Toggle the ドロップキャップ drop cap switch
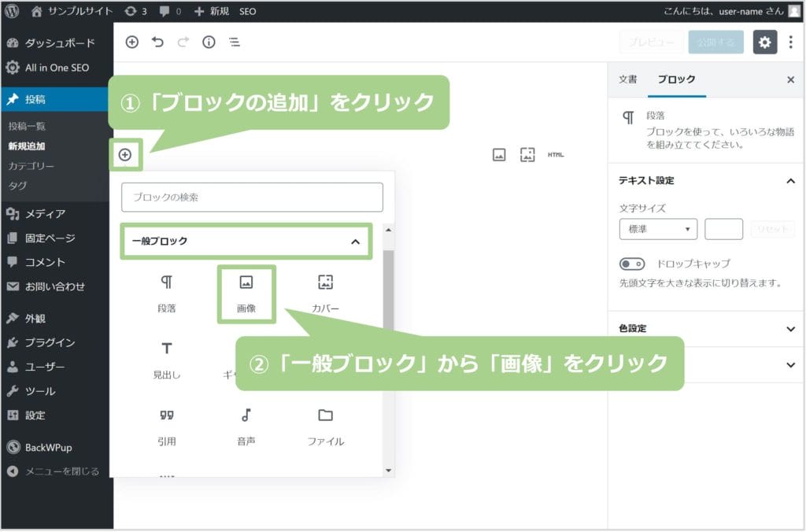Image resolution: width=806 pixels, height=532 pixels. (632, 264)
